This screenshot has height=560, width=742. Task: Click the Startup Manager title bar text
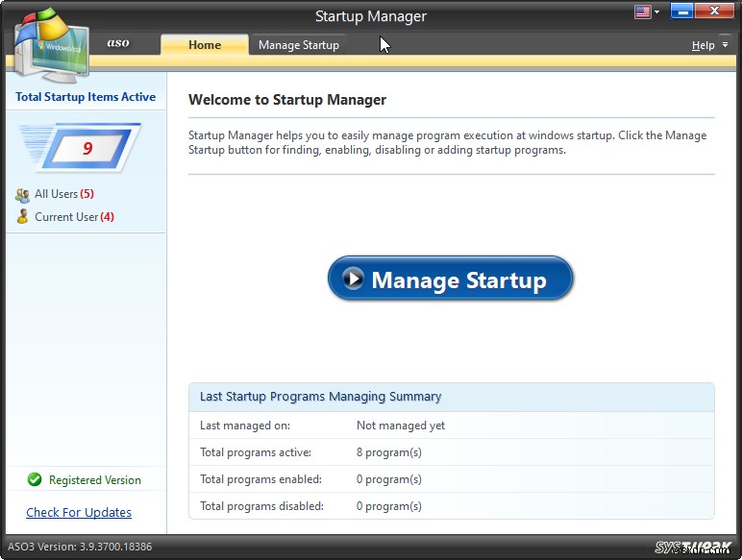click(x=371, y=16)
